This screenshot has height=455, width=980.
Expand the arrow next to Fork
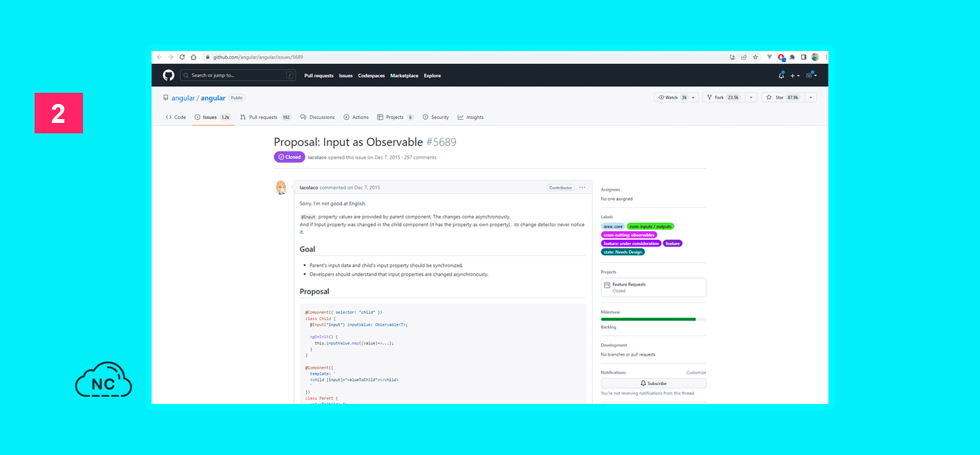(x=751, y=97)
